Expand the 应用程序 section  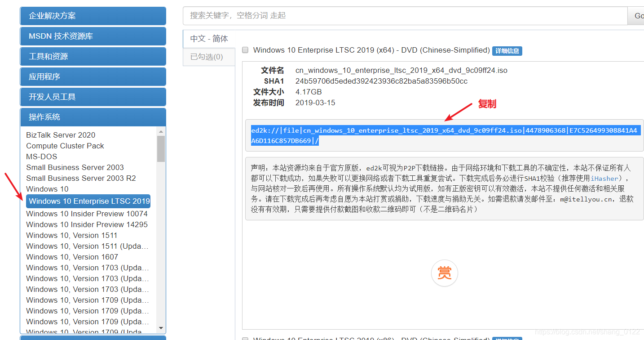click(x=93, y=76)
